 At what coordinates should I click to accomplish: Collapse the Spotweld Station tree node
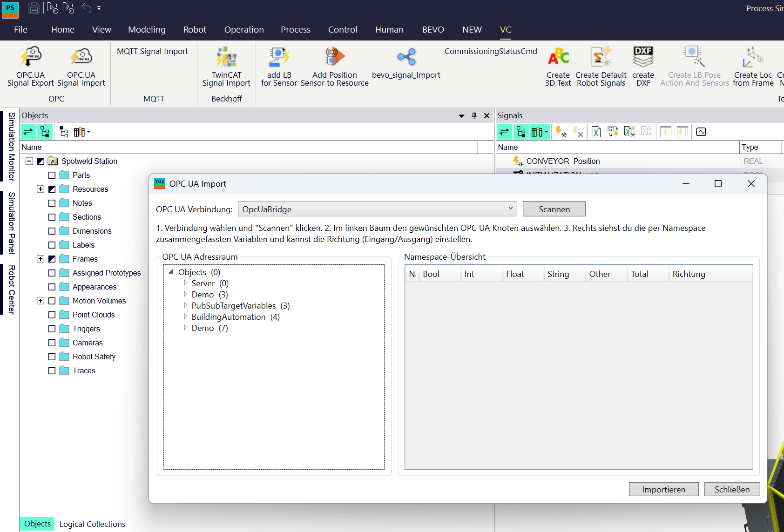[x=29, y=161]
